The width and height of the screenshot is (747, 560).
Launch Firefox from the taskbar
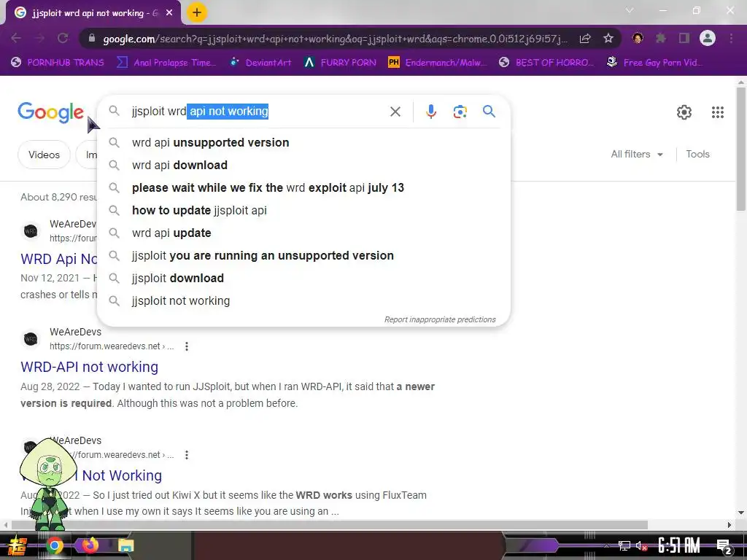[90, 545]
